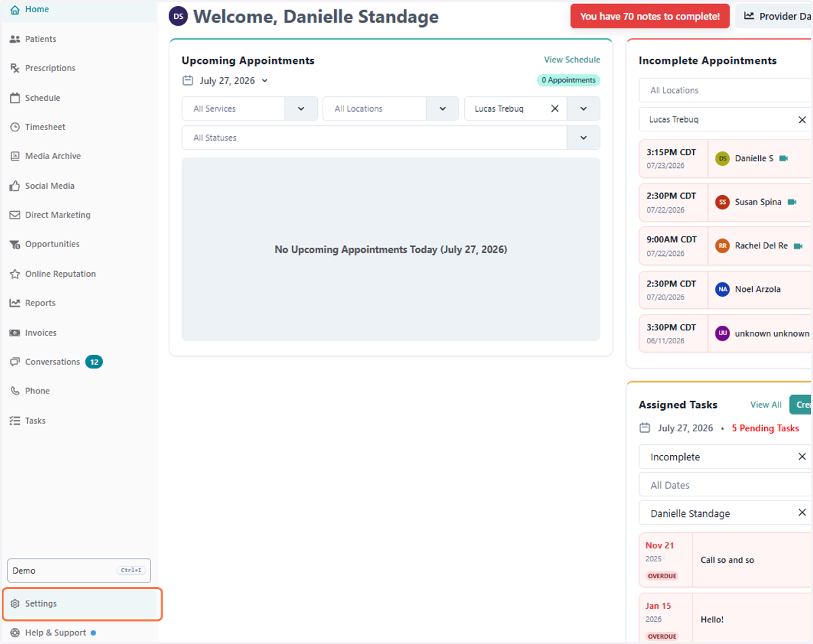Click the Timesheet clock icon
This screenshot has height=644, width=813.
15,127
